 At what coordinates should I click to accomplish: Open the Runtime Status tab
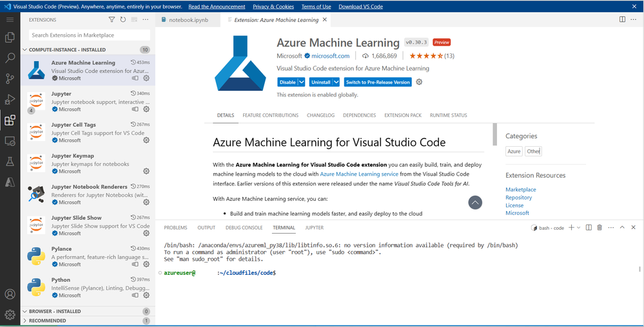click(x=449, y=115)
